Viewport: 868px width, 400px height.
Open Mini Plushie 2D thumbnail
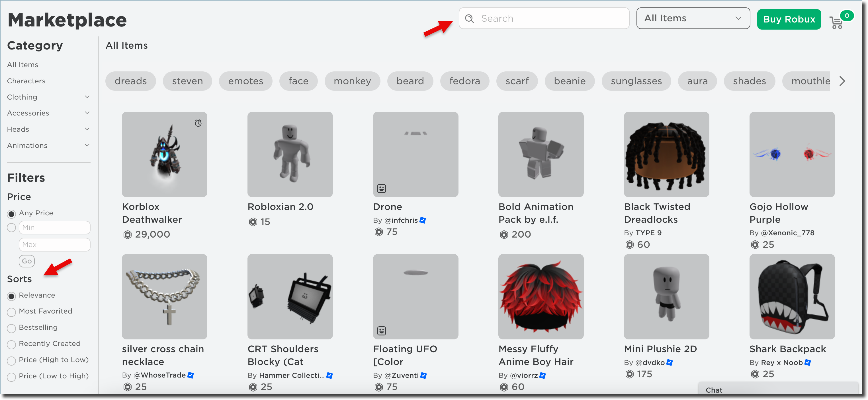click(x=666, y=297)
